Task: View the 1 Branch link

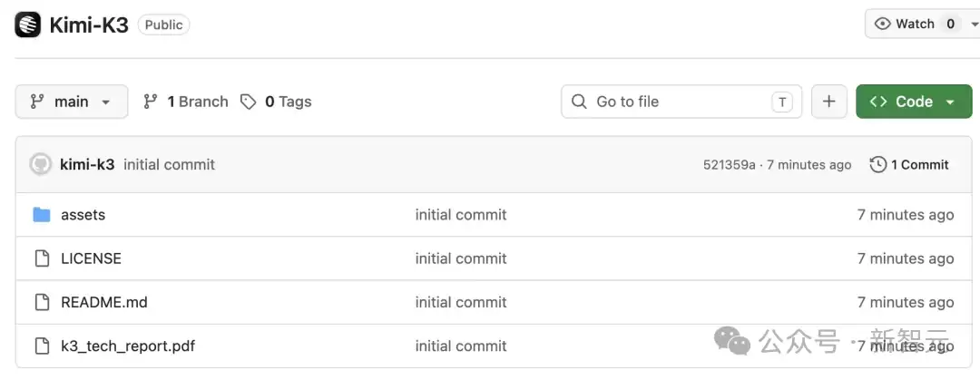Action: (x=186, y=102)
